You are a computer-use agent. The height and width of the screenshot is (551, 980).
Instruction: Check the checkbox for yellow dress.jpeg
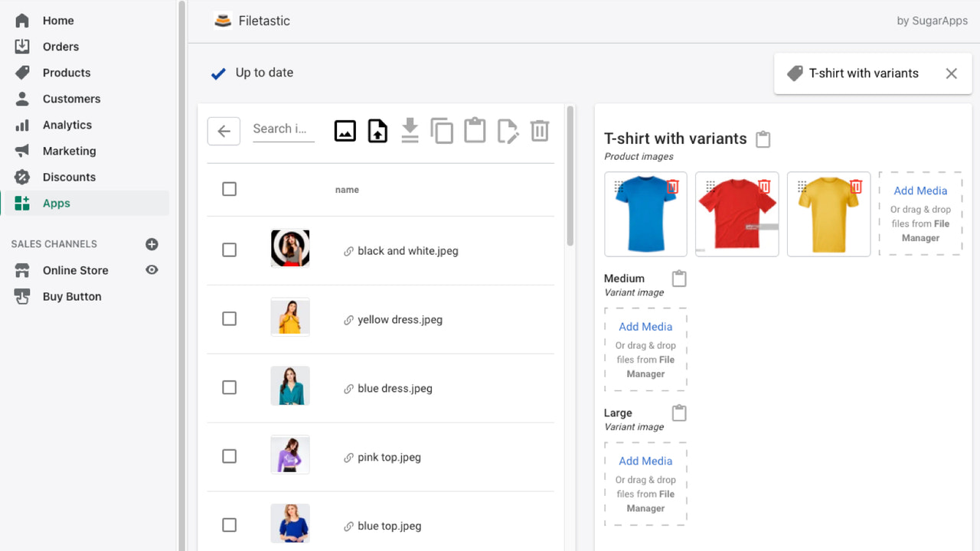pos(229,318)
